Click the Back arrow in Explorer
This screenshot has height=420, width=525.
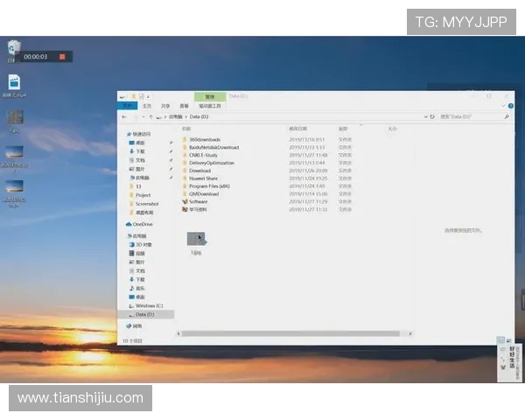125,115
